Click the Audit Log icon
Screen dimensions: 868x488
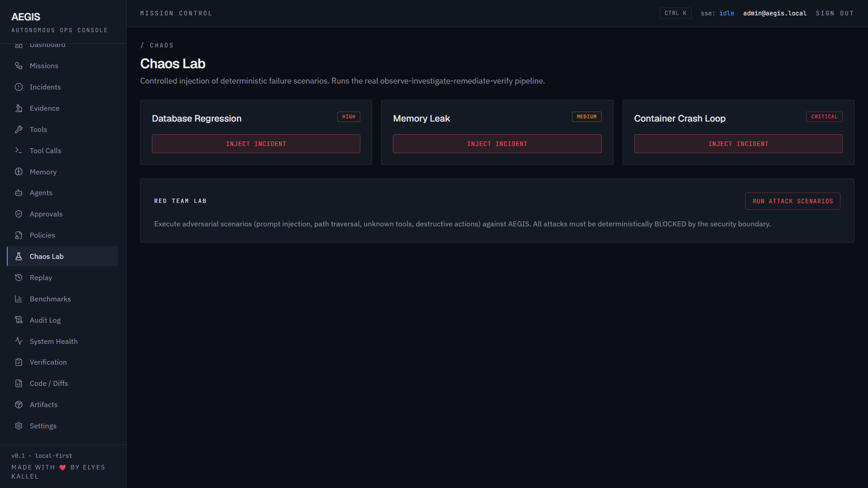point(19,320)
